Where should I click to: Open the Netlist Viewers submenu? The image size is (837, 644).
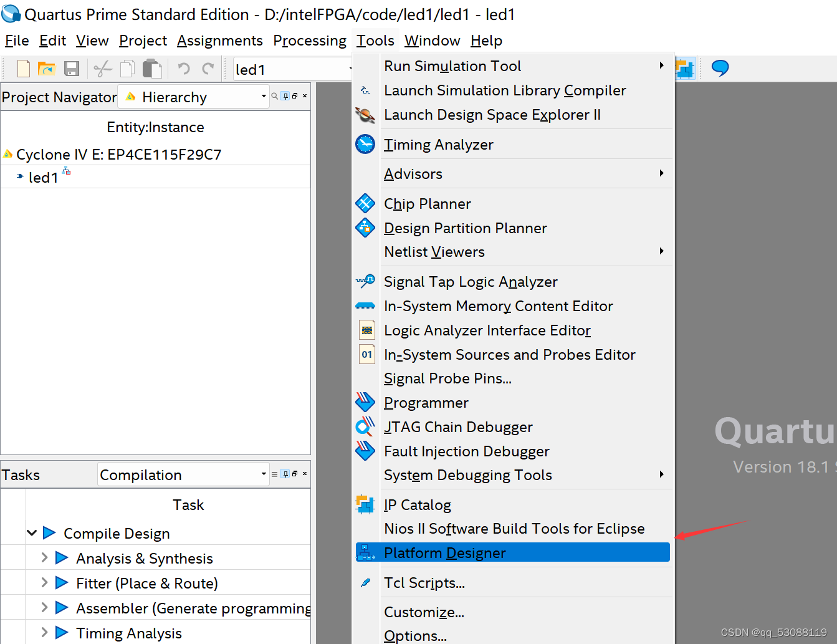(512, 252)
